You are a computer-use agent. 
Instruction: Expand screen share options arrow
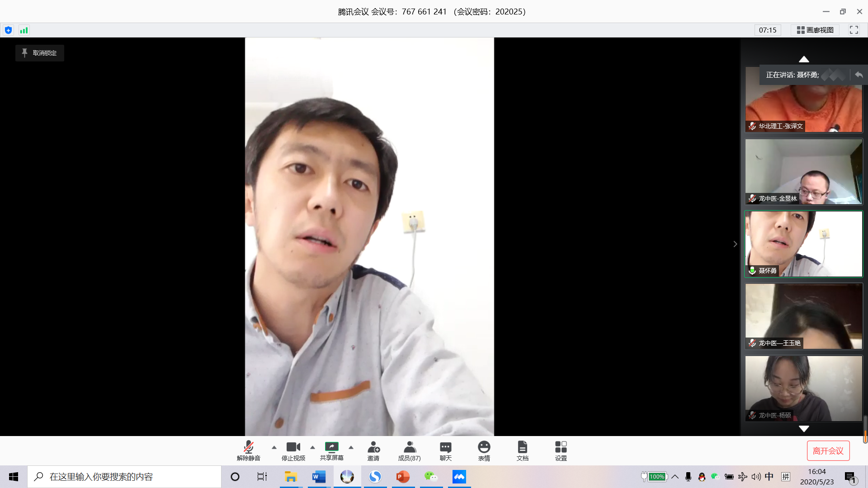coord(351,447)
